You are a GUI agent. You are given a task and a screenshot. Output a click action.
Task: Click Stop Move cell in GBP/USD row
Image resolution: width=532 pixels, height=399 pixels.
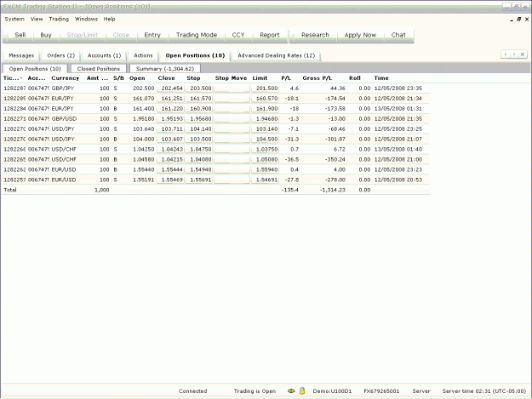232,119
